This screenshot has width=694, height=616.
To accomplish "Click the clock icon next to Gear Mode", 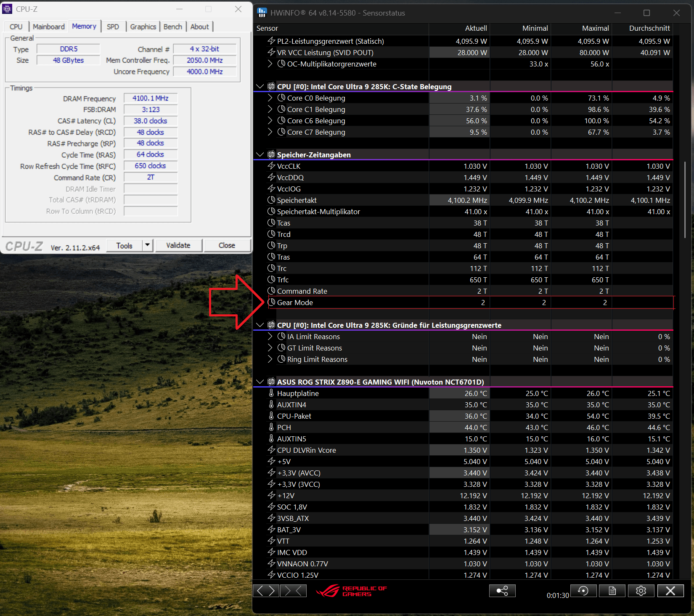I will point(271,302).
